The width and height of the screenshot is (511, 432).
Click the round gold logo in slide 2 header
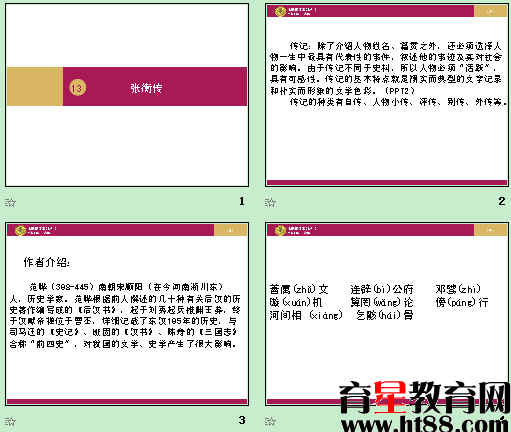(280, 11)
